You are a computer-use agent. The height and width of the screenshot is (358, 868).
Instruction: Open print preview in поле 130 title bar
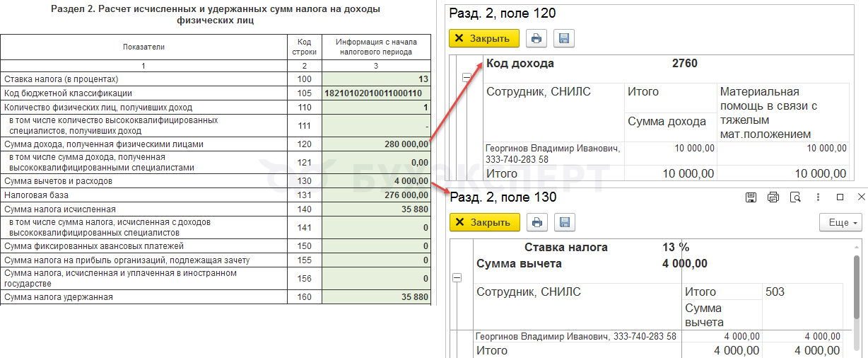tap(795, 197)
